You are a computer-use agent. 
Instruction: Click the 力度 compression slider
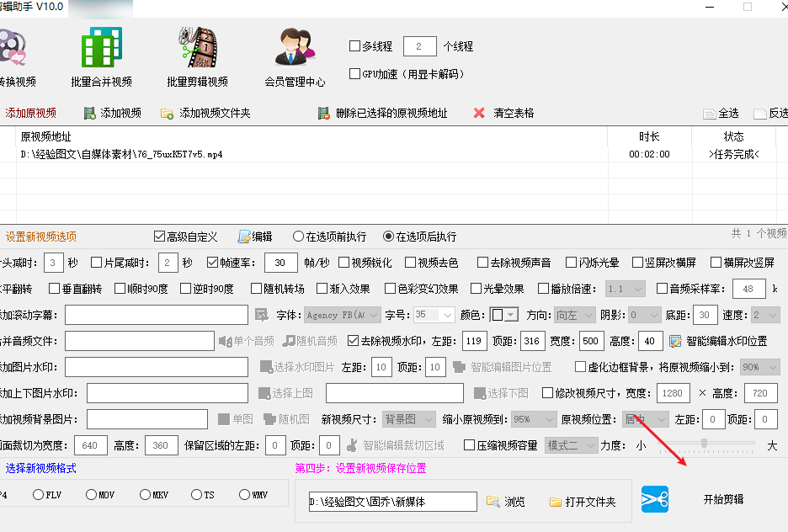[x=704, y=444]
